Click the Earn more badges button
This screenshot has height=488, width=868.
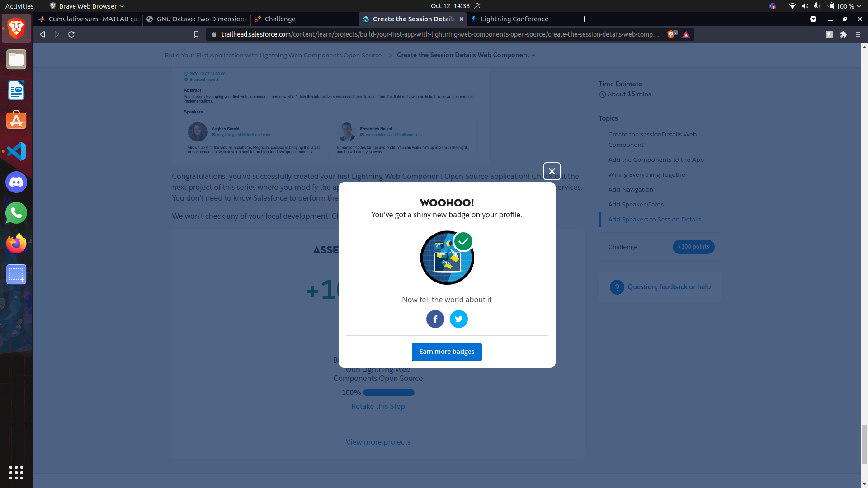pyautogui.click(x=446, y=352)
